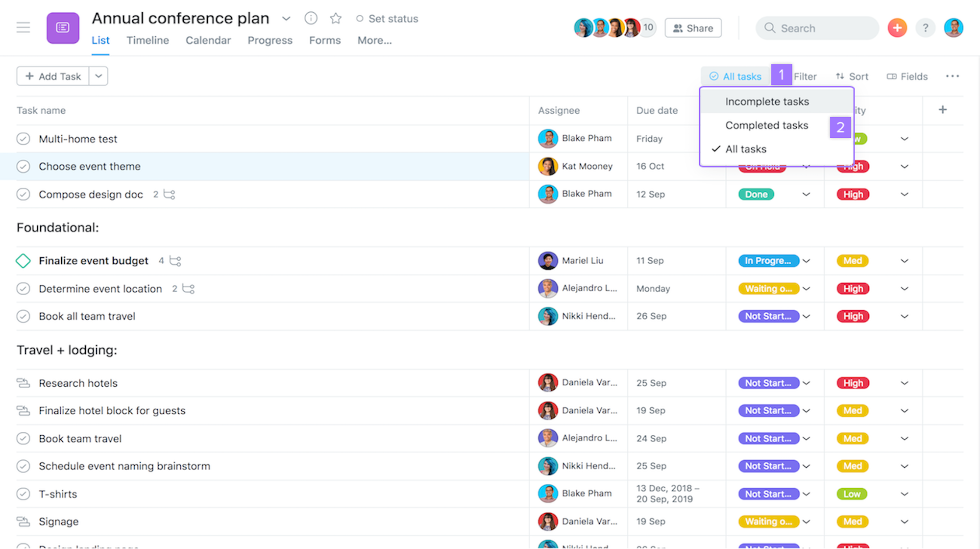980x549 pixels.
Task: Select Completed tasks from the filter dropdown
Action: (x=767, y=125)
